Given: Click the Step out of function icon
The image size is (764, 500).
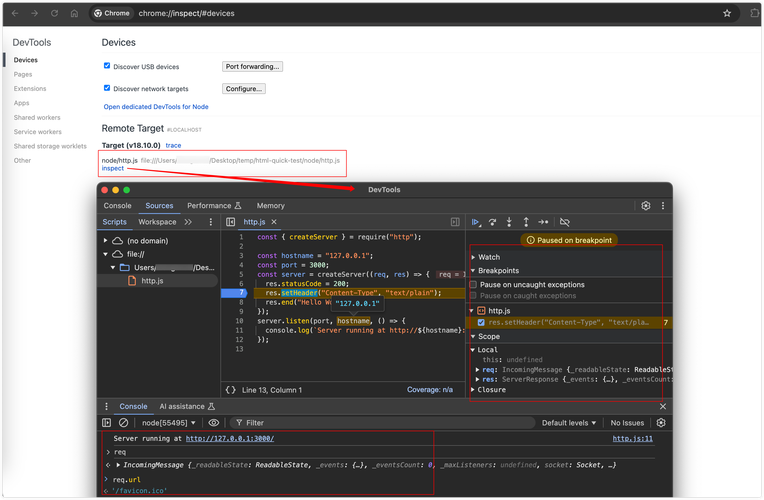Looking at the screenshot, I should 526,222.
